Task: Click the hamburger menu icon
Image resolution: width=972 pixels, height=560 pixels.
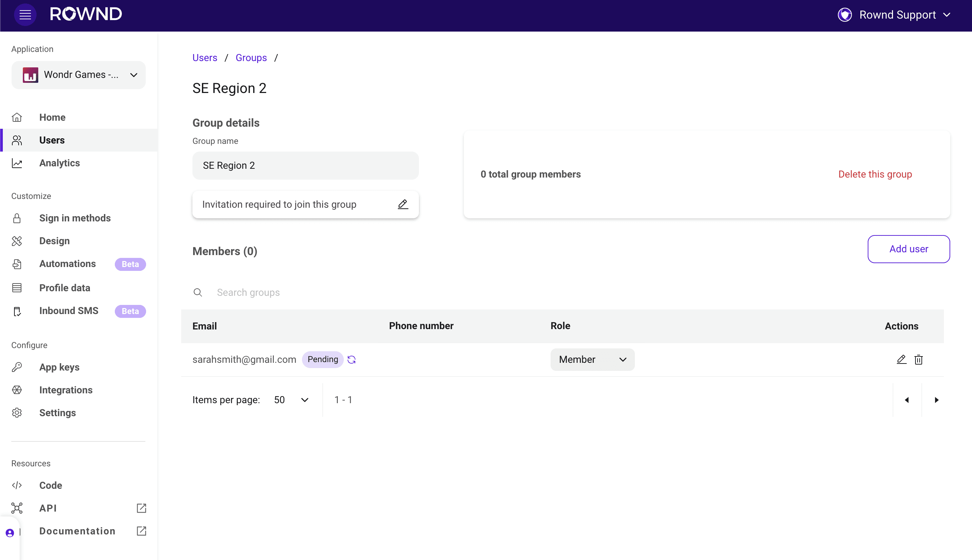Action: pyautogui.click(x=25, y=14)
